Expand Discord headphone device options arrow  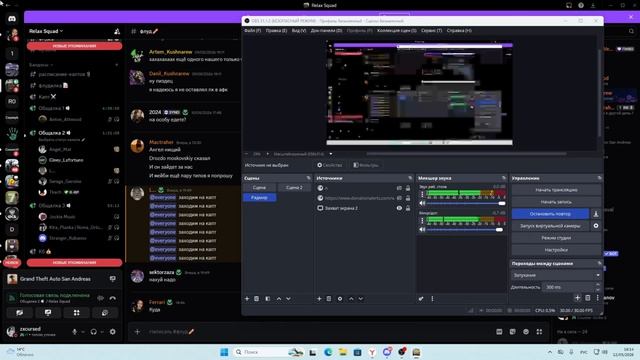tap(102, 332)
